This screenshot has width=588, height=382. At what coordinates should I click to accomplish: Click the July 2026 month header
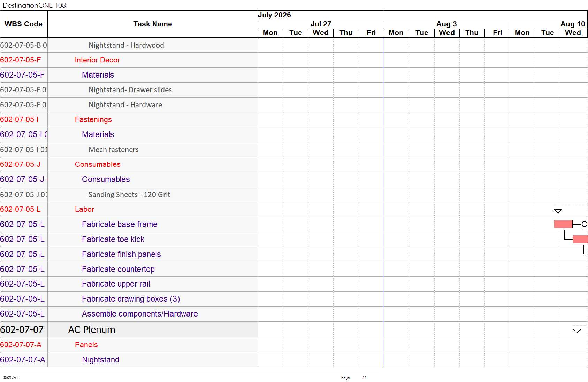tap(274, 15)
